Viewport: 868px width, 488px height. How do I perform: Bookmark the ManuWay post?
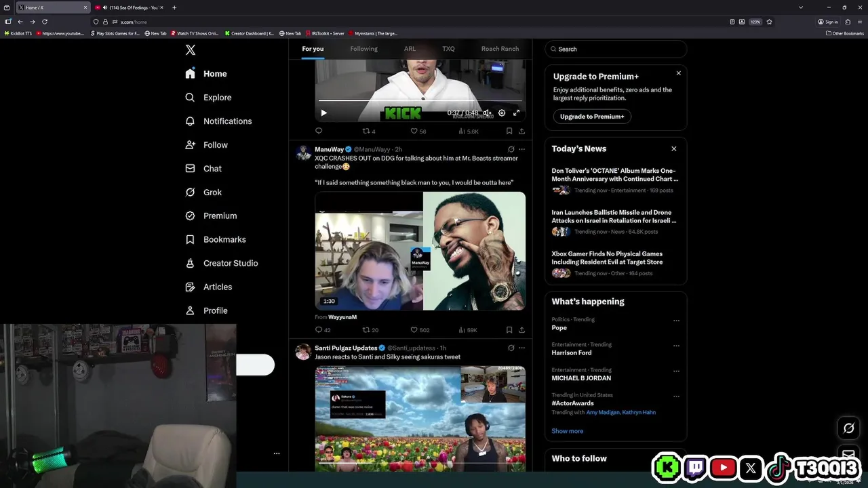pyautogui.click(x=509, y=330)
